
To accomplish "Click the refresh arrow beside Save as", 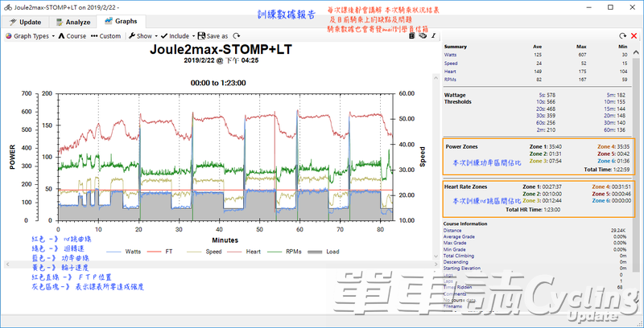I will (x=236, y=36).
